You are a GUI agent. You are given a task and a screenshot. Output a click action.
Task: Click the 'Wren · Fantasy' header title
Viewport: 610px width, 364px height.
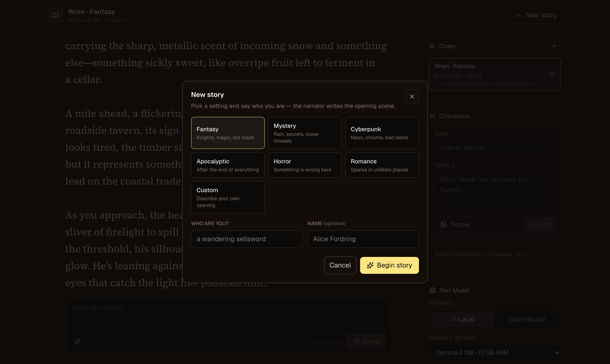(x=91, y=11)
